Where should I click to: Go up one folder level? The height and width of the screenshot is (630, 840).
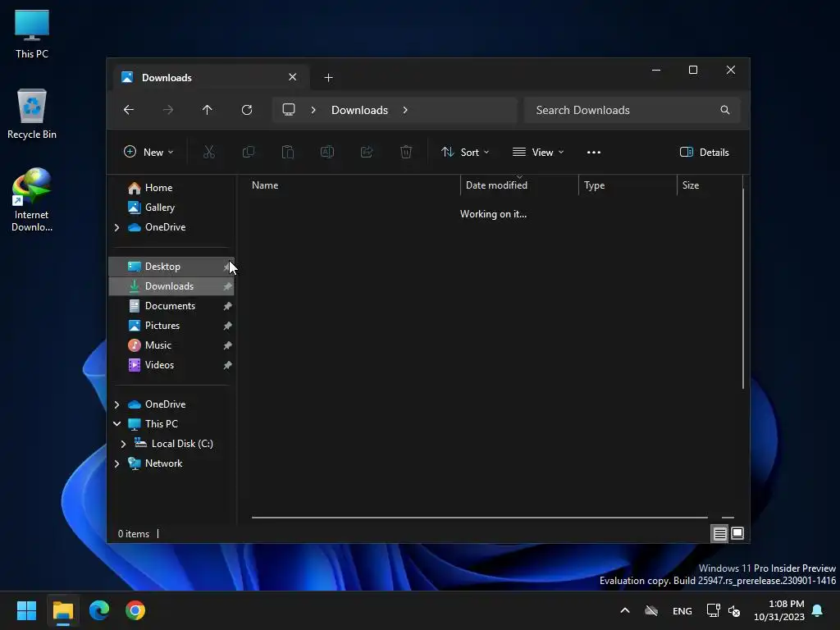(208, 110)
